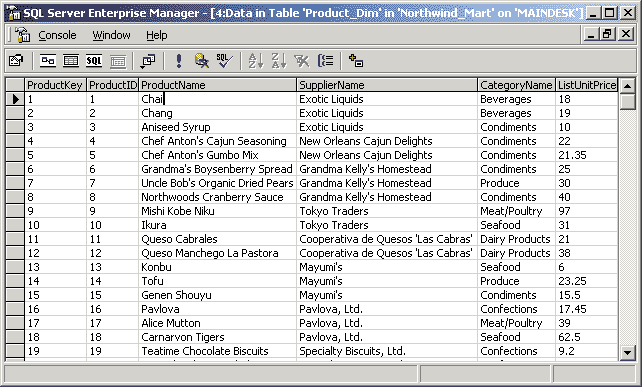Image resolution: width=642 pixels, height=387 pixels.
Task: Click the Properties icon at toolbar start
Action: (x=16, y=61)
